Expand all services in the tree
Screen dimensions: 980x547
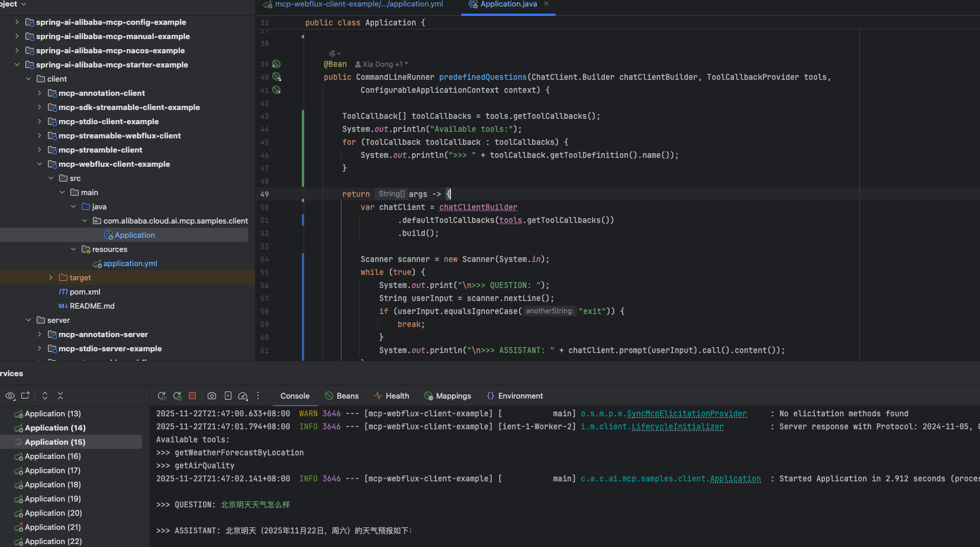point(45,396)
